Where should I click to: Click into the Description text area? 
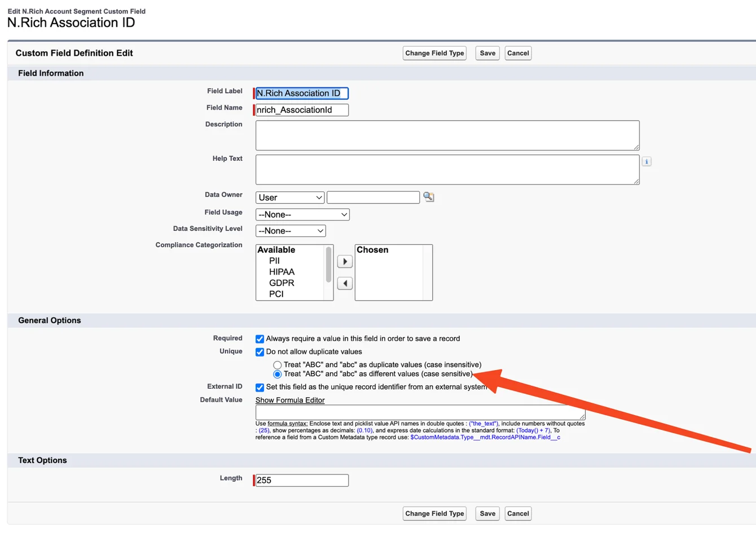click(x=447, y=135)
